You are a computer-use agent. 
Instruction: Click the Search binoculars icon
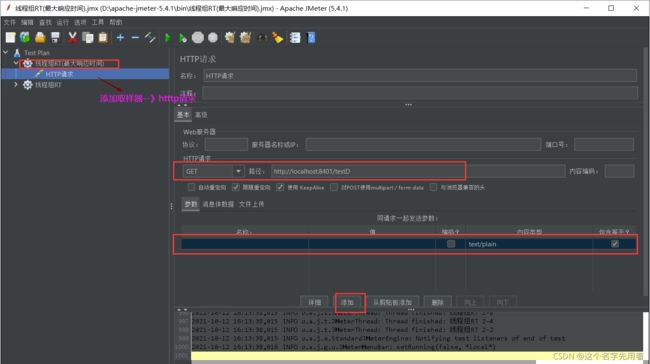262,38
